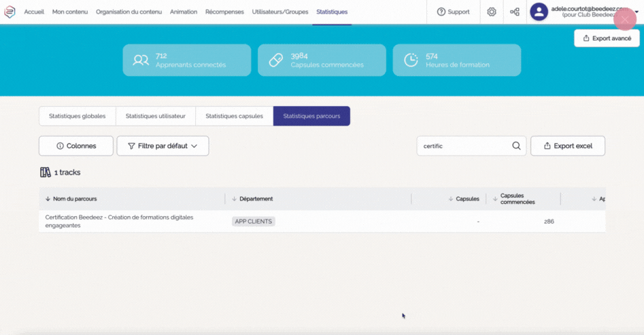This screenshot has height=335, width=644.
Task: Open the Colonnes button
Action: [x=76, y=145]
